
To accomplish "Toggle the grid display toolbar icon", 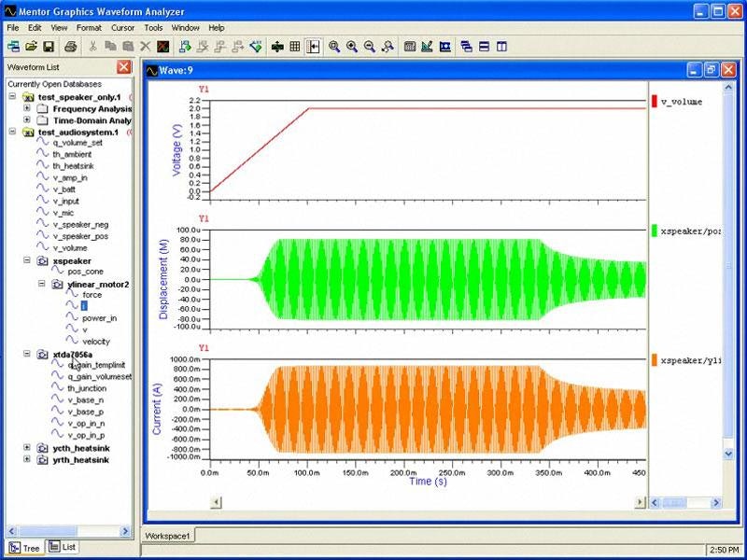I will click(x=295, y=46).
